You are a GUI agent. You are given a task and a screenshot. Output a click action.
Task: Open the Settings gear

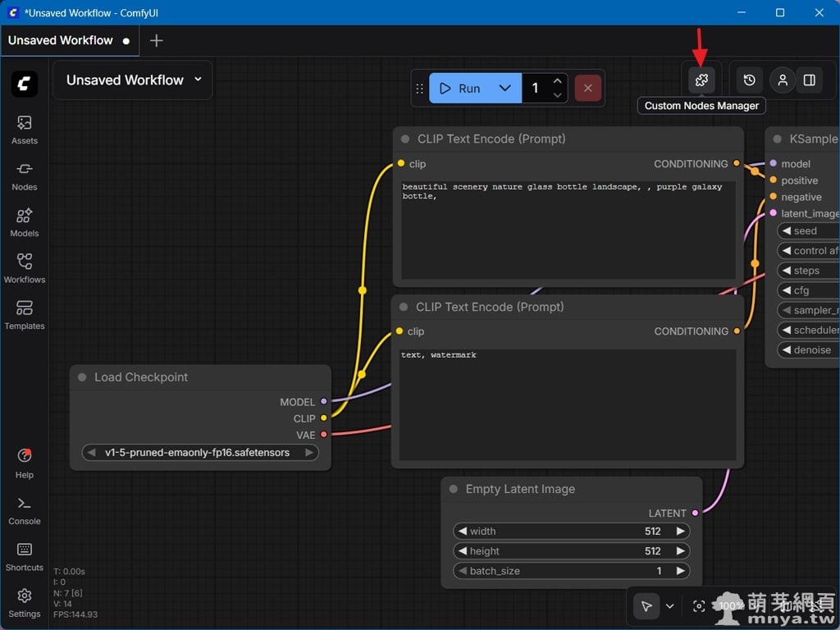pyautogui.click(x=25, y=602)
